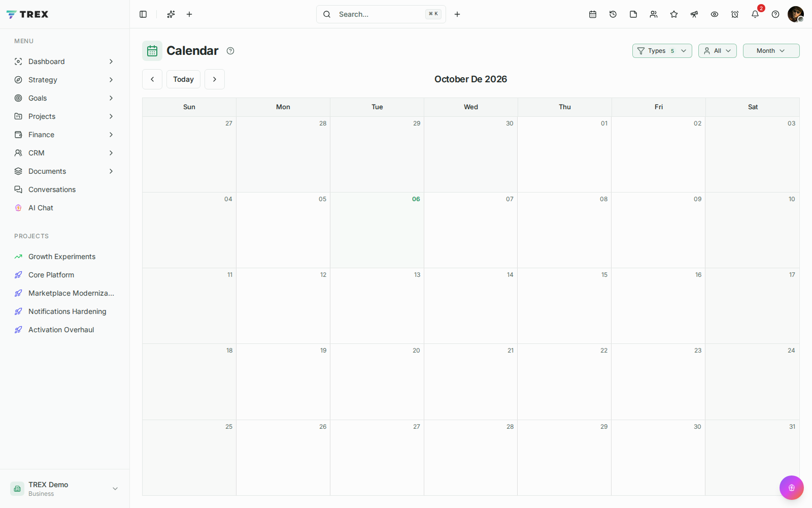812x508 pixels.
Task: Open the Month view dropdown
Action: 771,51
